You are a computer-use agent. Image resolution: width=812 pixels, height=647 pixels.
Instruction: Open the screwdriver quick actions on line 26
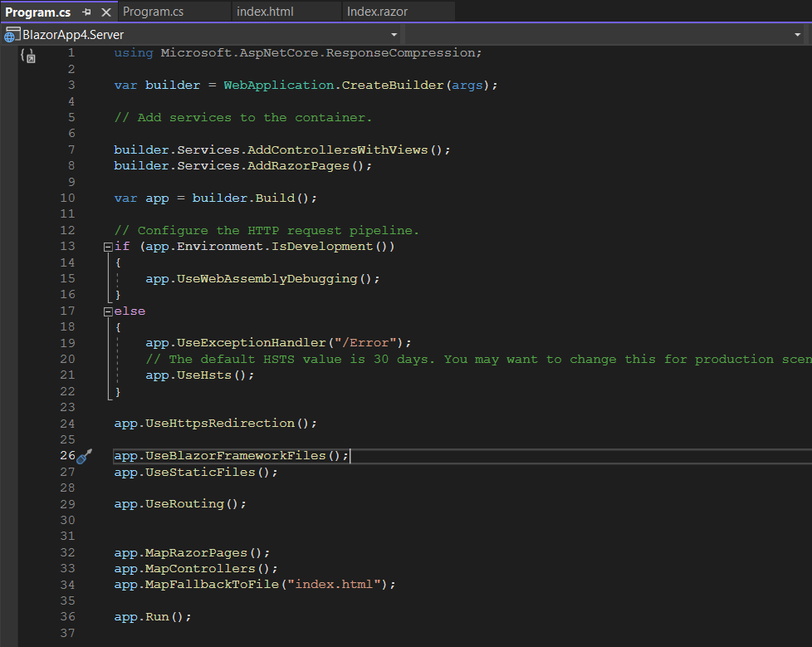pyautogui.click(x=85, y=456)
